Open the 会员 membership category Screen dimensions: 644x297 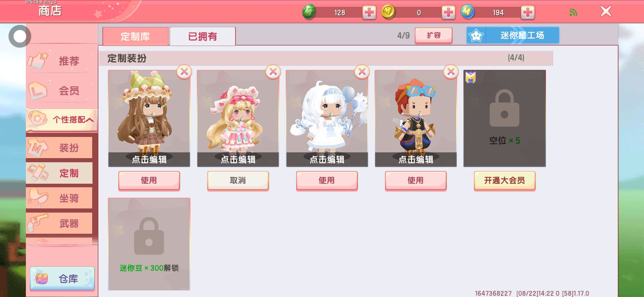pos(62,90)
